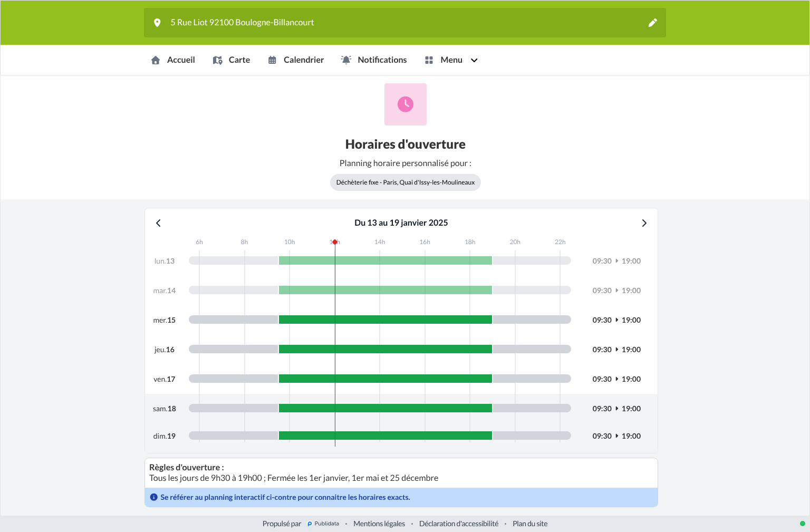810x532 pixels.
Task: Open the Plan du site link
Action: click(x=530, y=524)
